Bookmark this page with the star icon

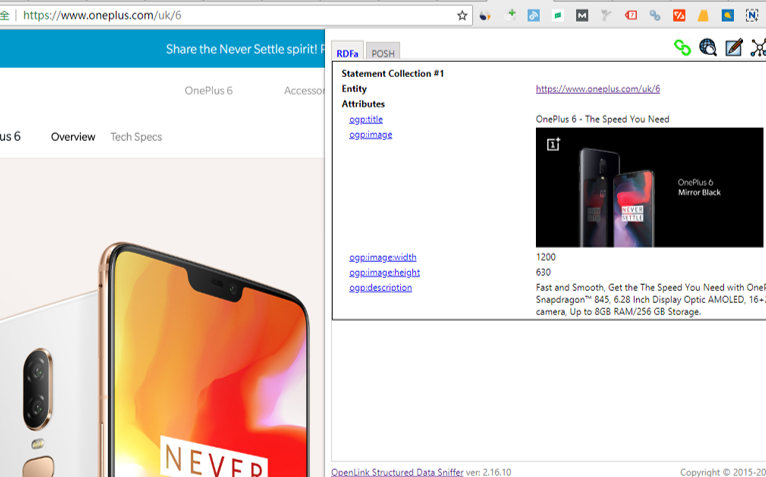pos(462,16)
